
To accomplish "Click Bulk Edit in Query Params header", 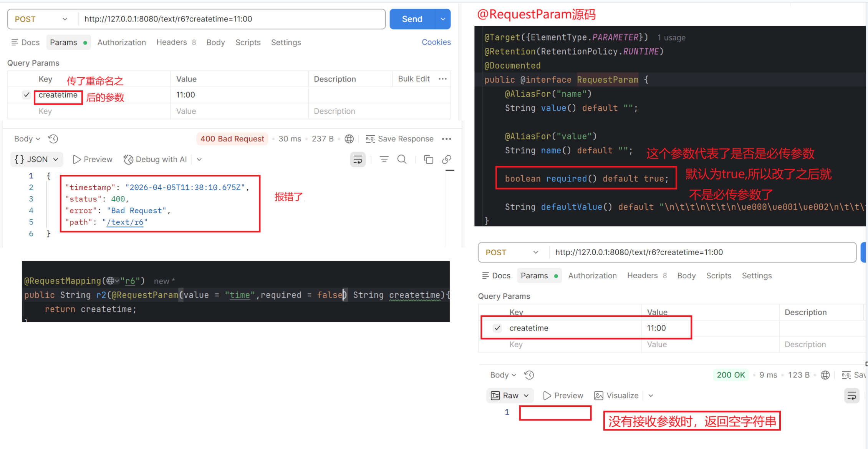I will pos(414,79).
